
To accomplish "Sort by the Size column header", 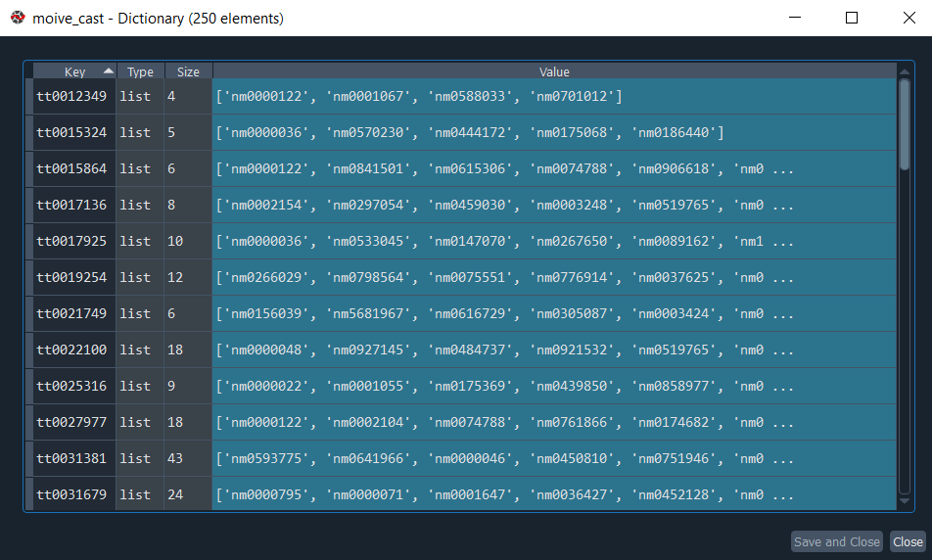I will coord(188,71).
